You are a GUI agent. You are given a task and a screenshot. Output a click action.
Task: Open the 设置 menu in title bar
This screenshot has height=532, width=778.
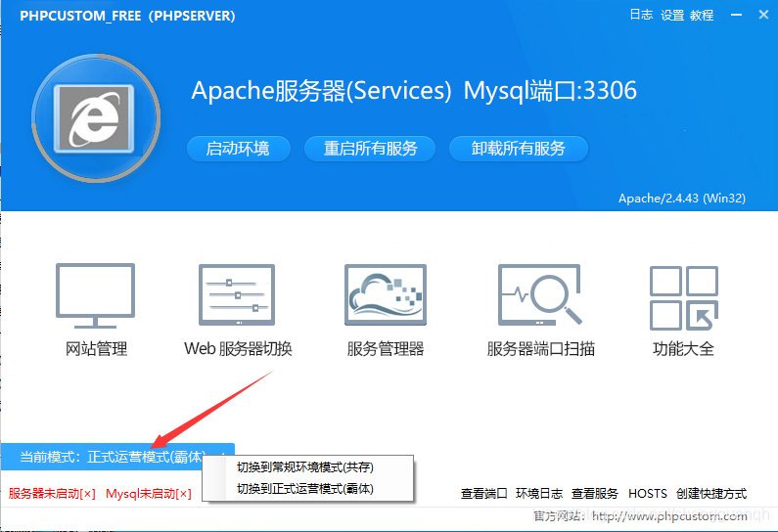pos(672,16)
